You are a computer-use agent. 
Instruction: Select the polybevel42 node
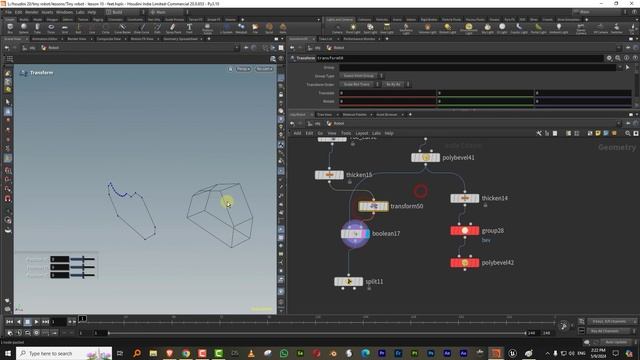464,263
